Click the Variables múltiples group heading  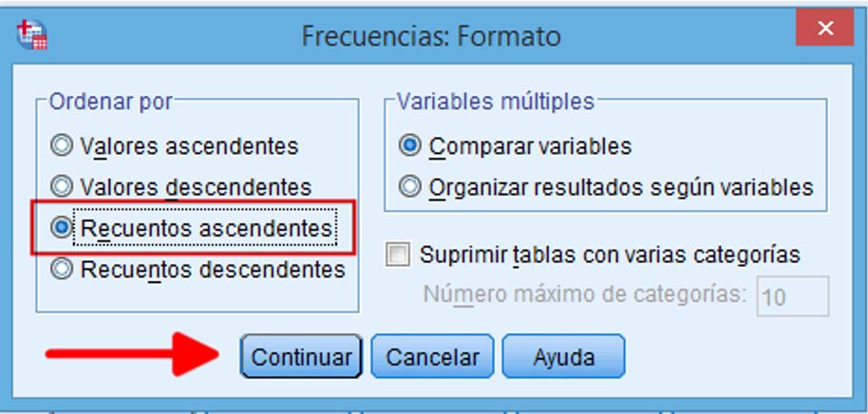click(496, 102)
